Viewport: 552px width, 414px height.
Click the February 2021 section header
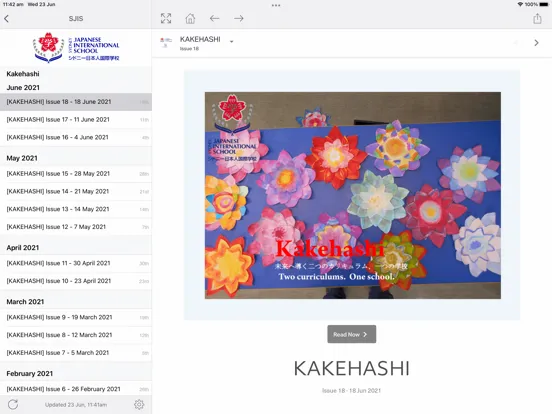click(30, 374)
